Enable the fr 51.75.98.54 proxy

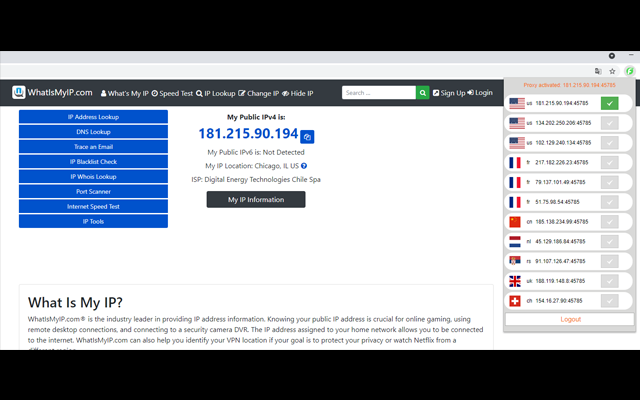tap(609, 202)
